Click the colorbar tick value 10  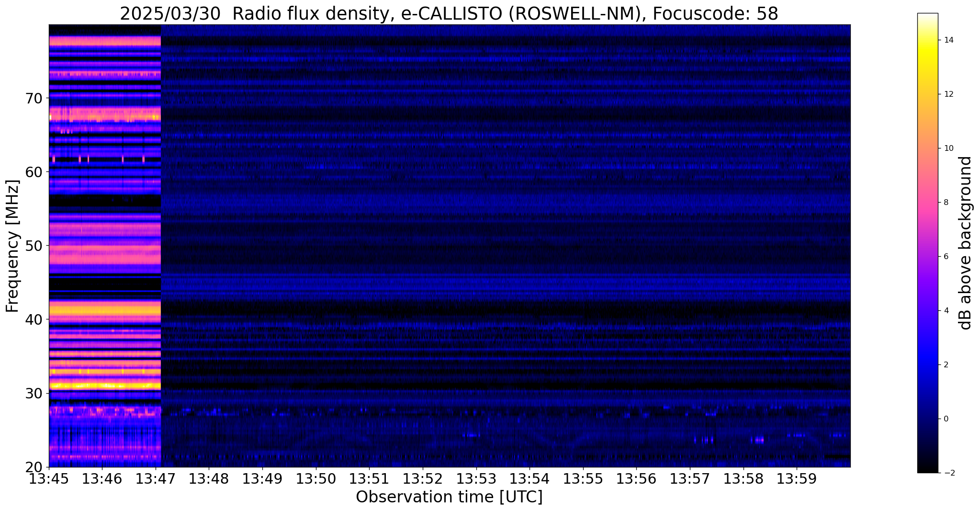pyautogui.click(x=948, y=148)
